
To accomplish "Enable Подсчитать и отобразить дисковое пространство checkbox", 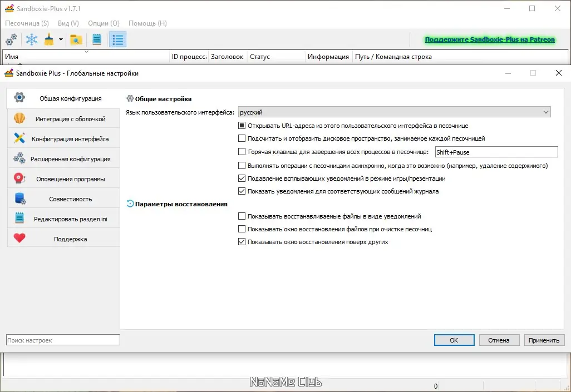I will click(x=242, y=138).
